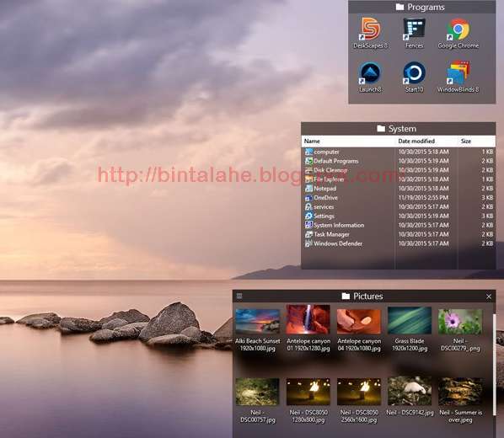Image resolution: width=504 pixels, height=438 pixels.
Task: Select the Neil - DSC00757.jpg thumbnail
Action: pyautogui.click(x=257, y=392)
